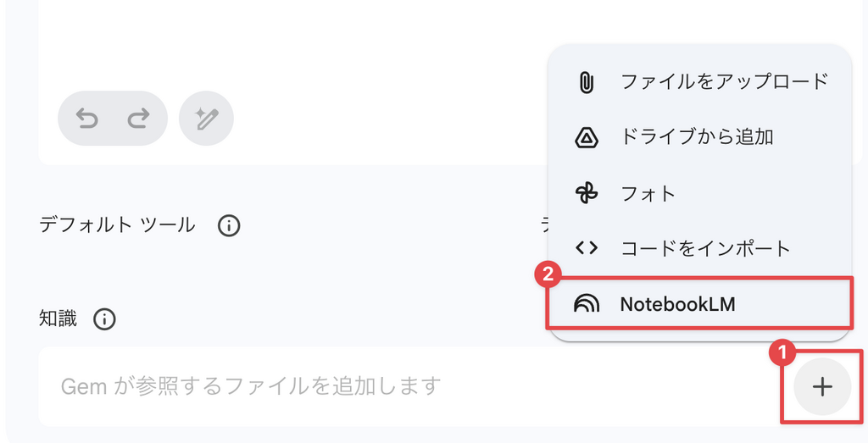Click the Photos pinwheel icon
This screenshot has height=443, width=868.
(587, 193)
